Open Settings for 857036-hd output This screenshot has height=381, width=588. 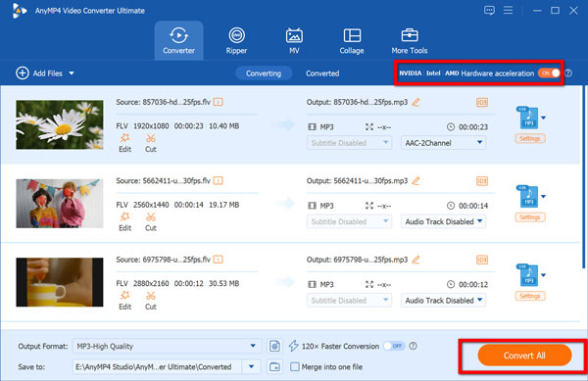(530, 139)
